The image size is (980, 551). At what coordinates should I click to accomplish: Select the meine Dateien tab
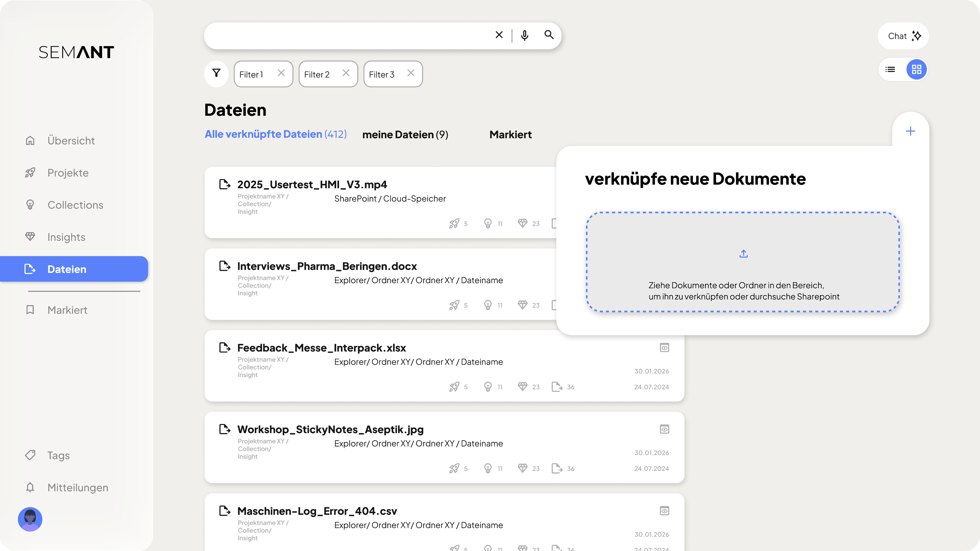point(405,135)
